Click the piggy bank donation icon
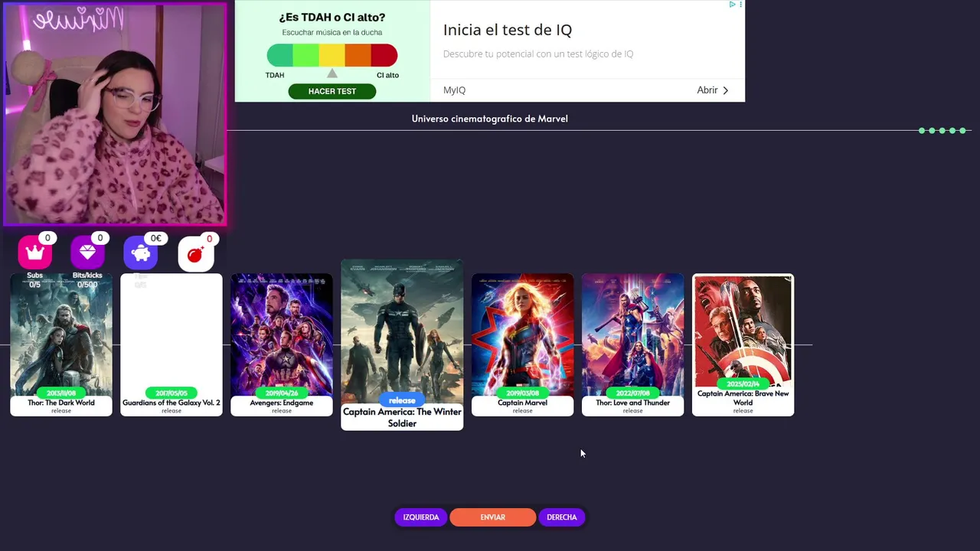 [x=140, y=253]
